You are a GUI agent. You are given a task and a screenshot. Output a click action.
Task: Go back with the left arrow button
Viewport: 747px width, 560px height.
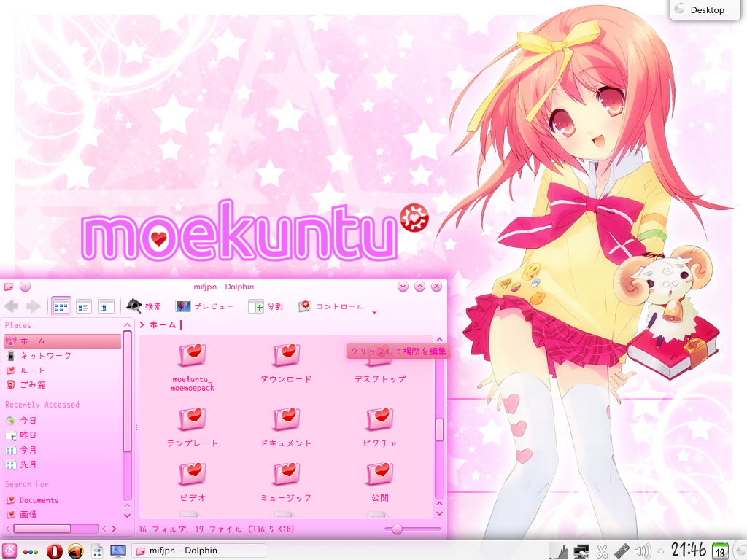pyautogui.click(x=11, y=306)
